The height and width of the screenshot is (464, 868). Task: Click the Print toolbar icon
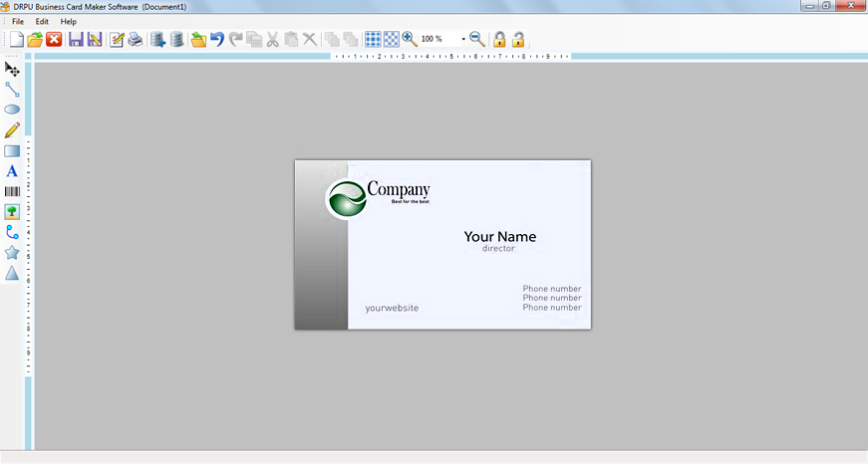(x=135, y=40)
